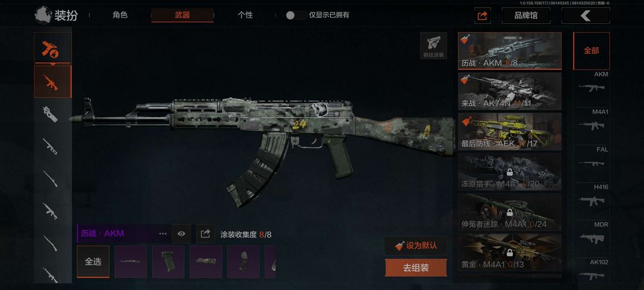Screen dimensions: 644x290
Task: Select all parts with 全选
Action: (93, 262)
